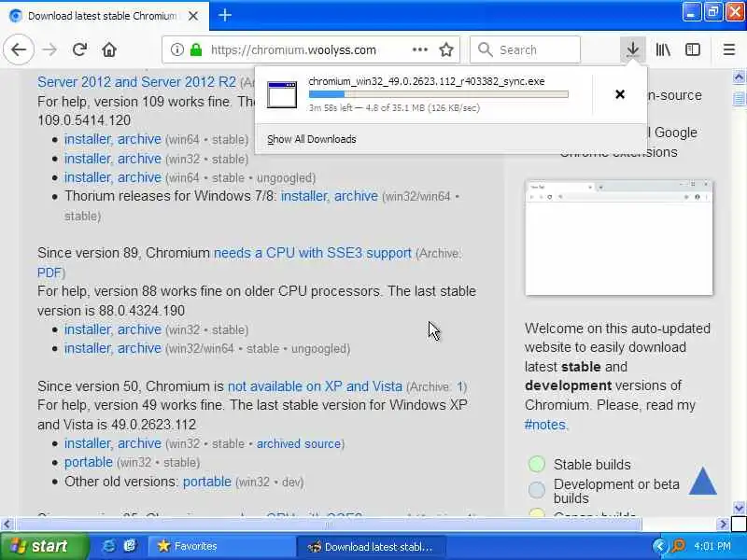Image resolution: width=747 pixels, height=560 pixels.
Task: Open the #notes link
Action: click(x=545, y=425)
